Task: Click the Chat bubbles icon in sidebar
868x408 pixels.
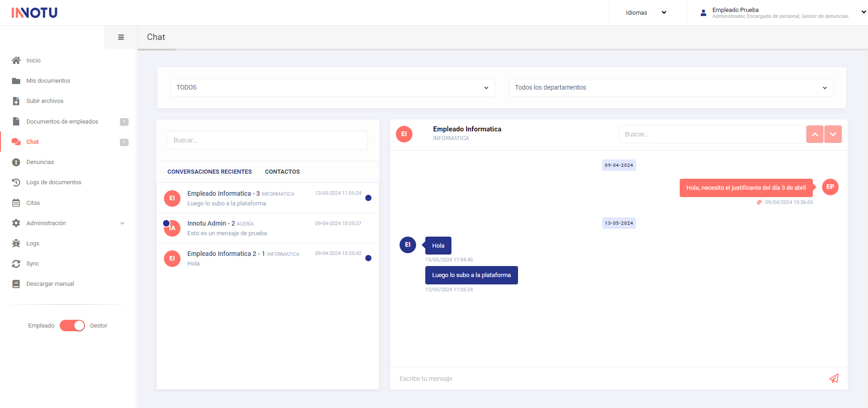Action: tap(16, 142)
